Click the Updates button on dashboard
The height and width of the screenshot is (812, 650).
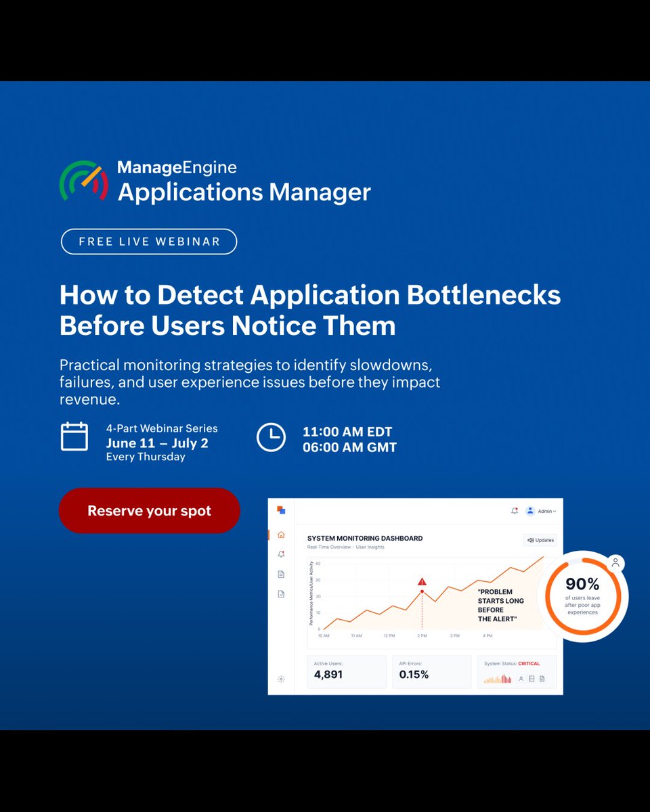540,540
